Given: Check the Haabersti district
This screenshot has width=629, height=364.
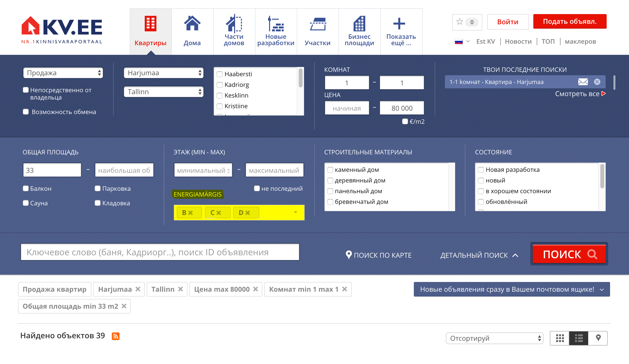Looking at the screenshot, I should point(219,74).
